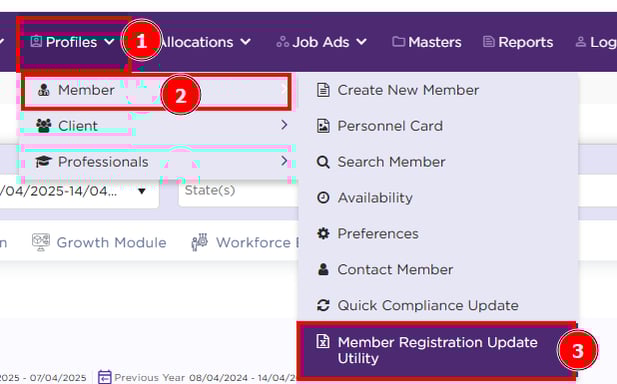Expand the Allocations dropdown chevron
The width and height of the screenshot is (617, 384).
(x=246, y=42)
